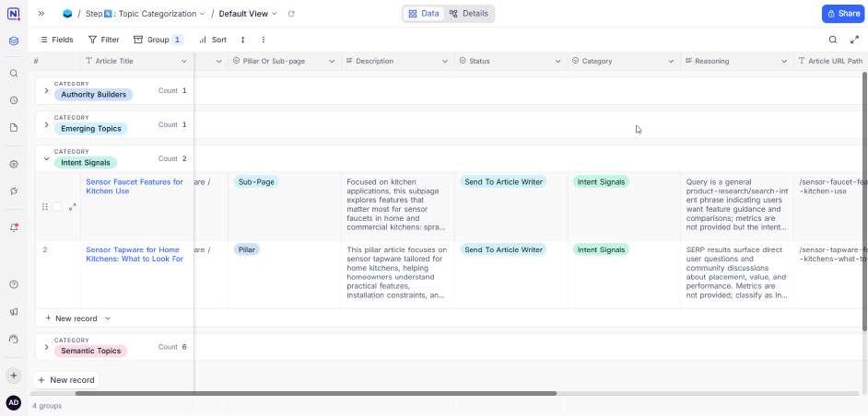
Task: Open the Sort menu
Action: [213, 40]
